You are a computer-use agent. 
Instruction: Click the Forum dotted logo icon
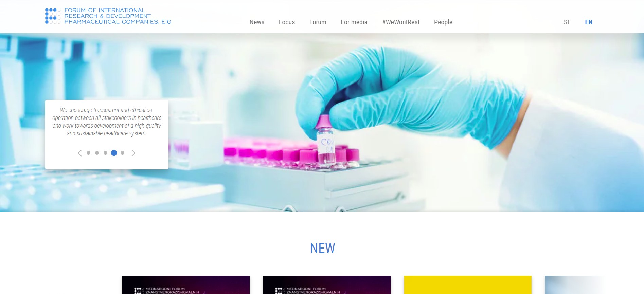[53, 16]
